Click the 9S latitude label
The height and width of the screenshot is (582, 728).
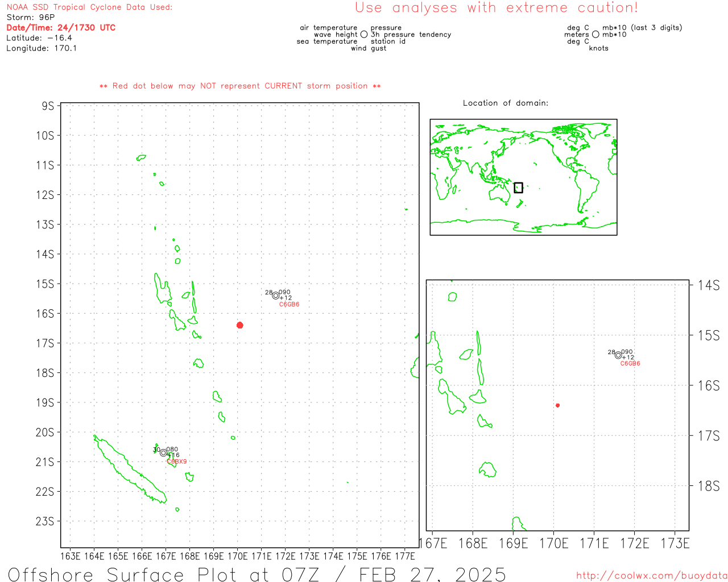click(x=48, y=106)
